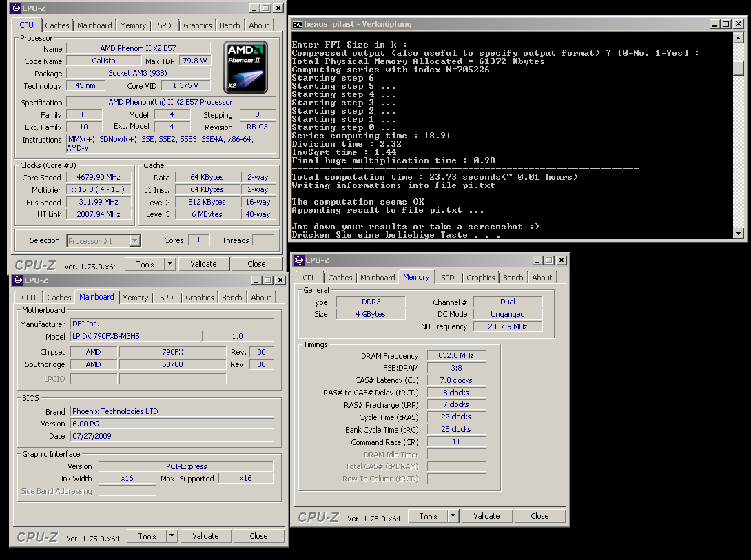This screenshot has height=560, width=751.
Task: Open Tools dropdown arrow in processor window
Action: pyautogui.click(x=170, y=264)
